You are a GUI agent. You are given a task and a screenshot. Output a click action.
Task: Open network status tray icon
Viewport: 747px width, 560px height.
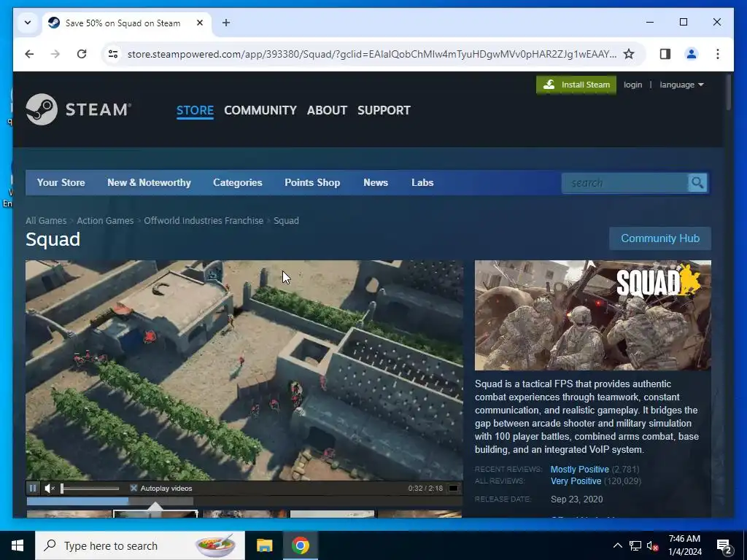click(635, 545)
